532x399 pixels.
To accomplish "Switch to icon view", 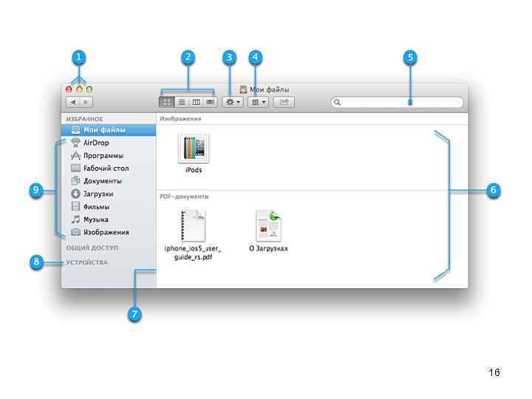I will tap(166, 102).
